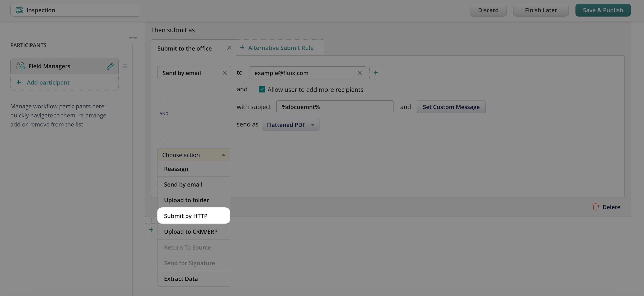
Task: Add another email recipient with plus icon
Action: tap(376, 73)
